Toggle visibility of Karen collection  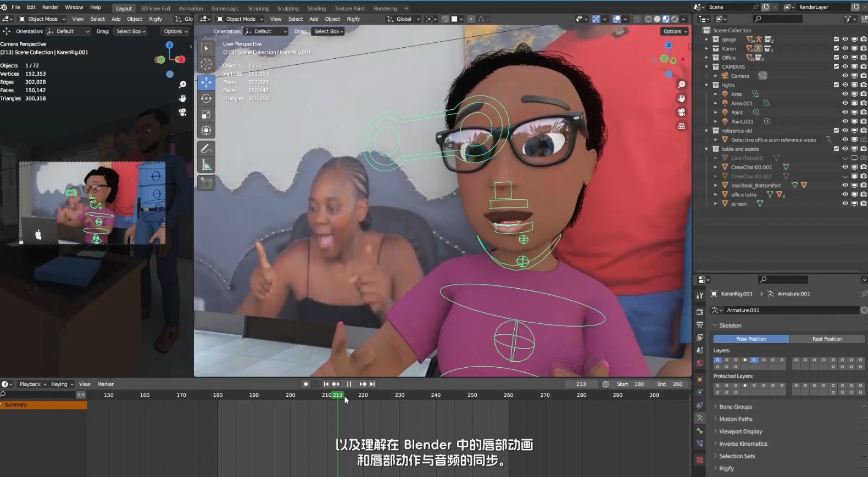[x=845, y=48]
